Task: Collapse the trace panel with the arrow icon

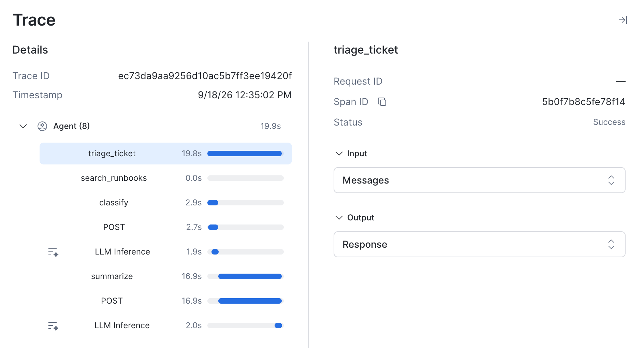Action: (623, 20)
